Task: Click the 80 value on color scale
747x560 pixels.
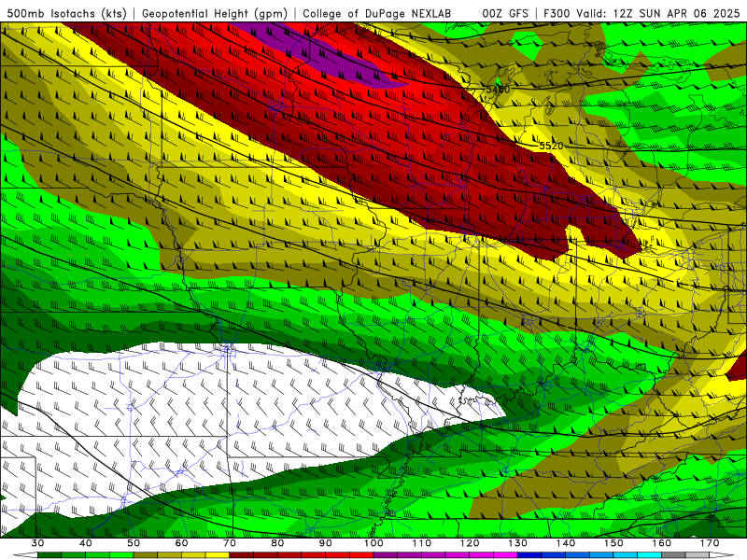Action: click(x=277, y=543)
